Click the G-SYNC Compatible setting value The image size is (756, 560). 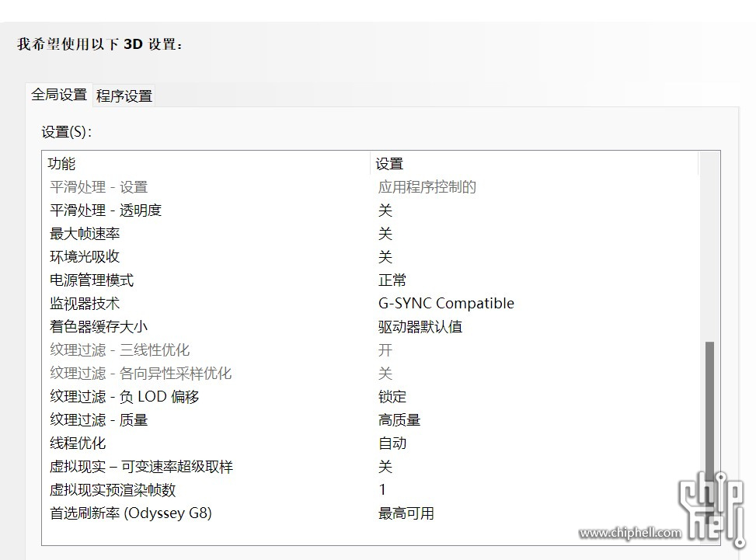pyautogui.click(x=446, y=303)
